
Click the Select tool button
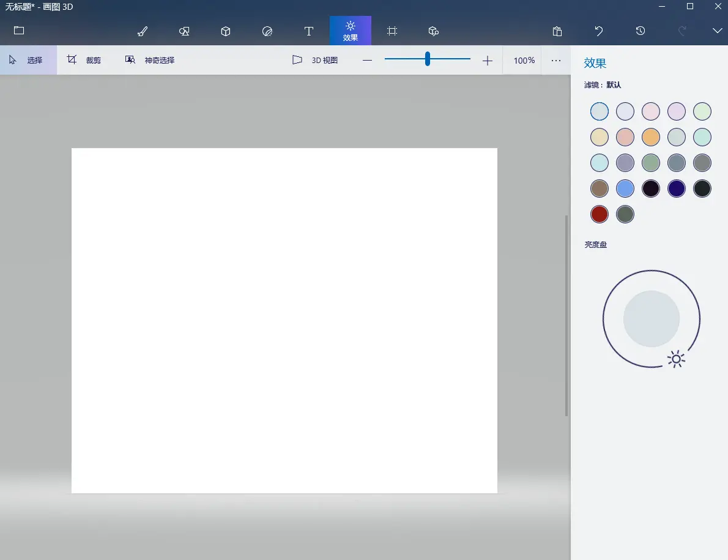click(27, 61)
